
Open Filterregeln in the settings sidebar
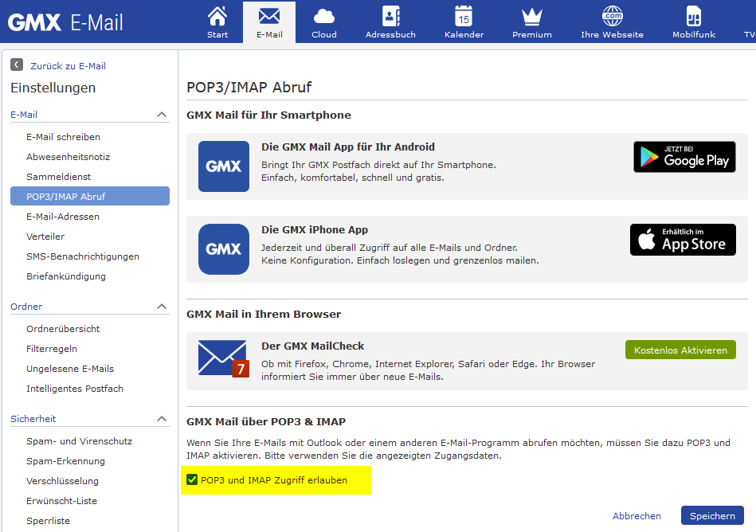[x=52, y=349]
